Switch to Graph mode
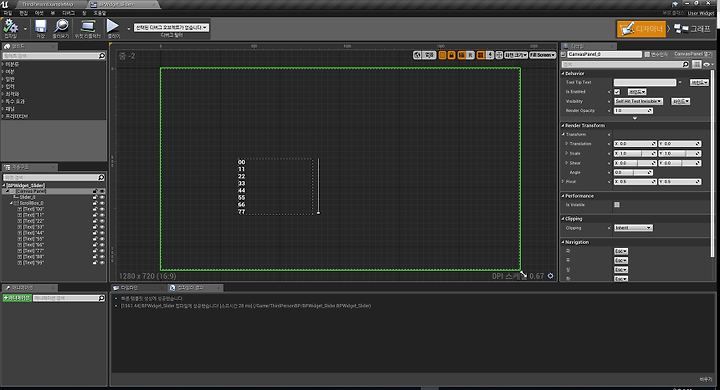Screen dimensions: 720x390 coord(692,29)
